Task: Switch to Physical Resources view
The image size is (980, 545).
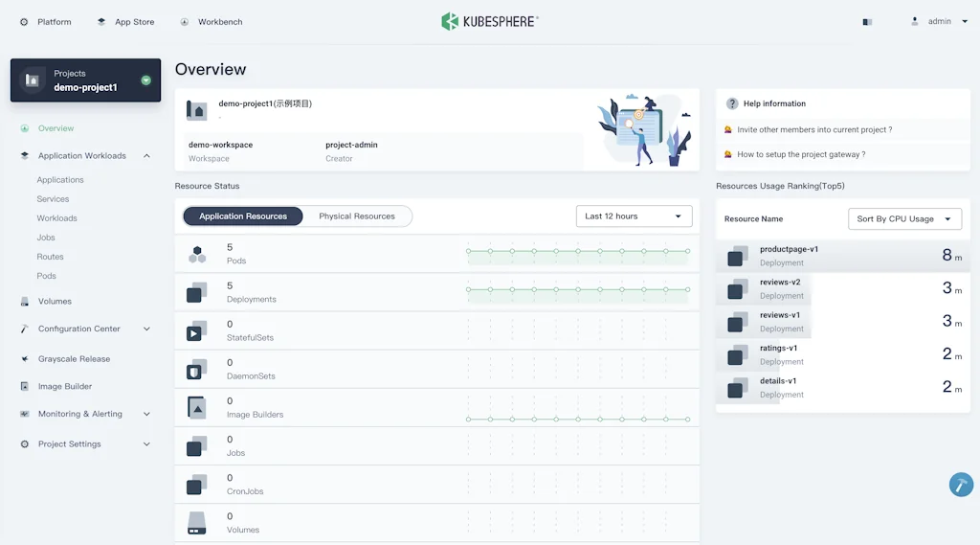Action: (x=357, y=216)
